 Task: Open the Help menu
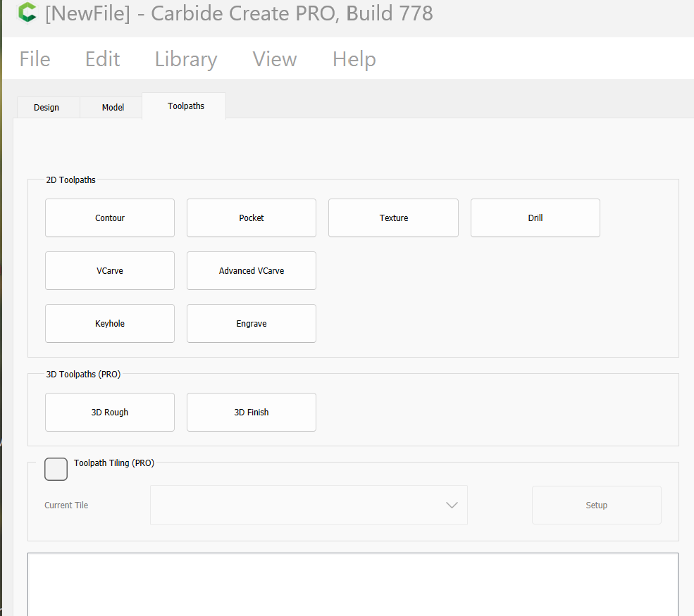click(354, 59)
